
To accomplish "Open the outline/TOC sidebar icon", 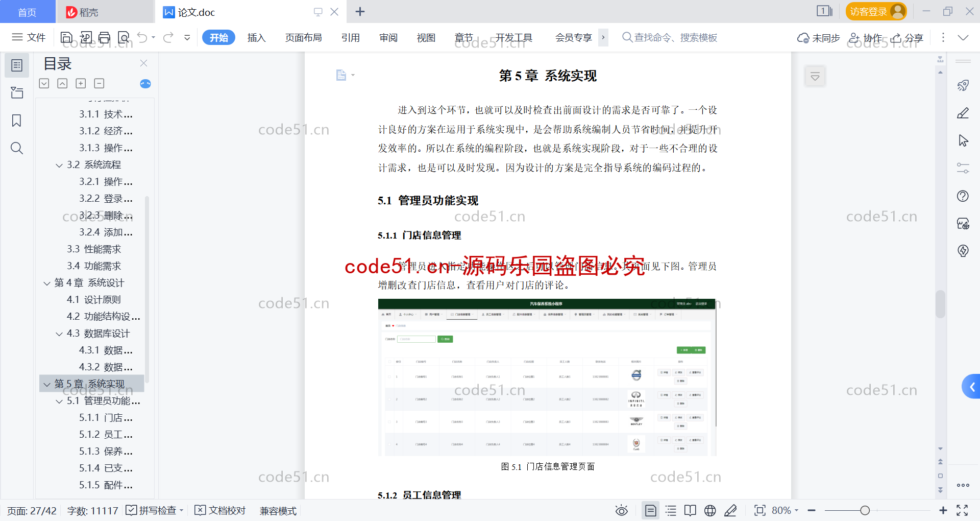I will pos(17,65).
